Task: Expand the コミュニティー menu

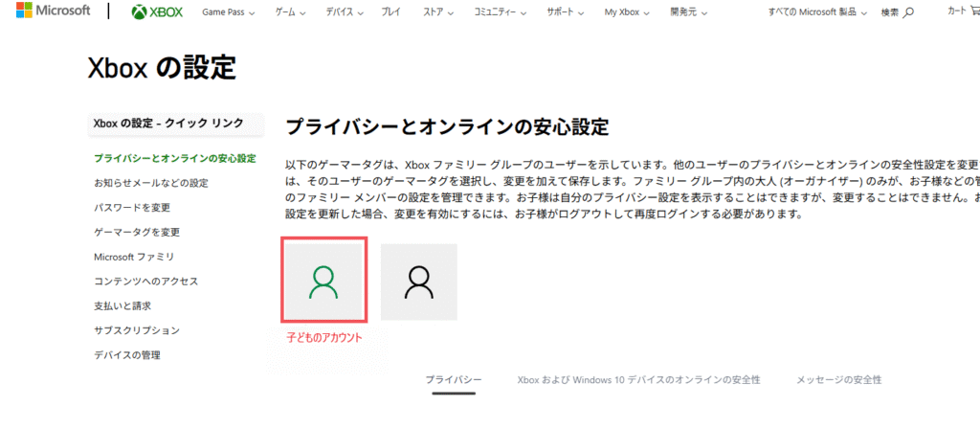Action: point(500,12)
